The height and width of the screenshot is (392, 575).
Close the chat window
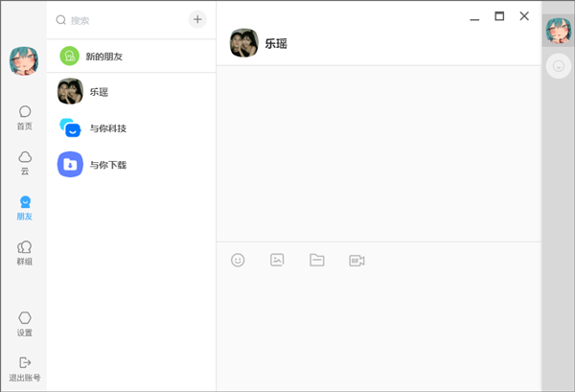[524, 16]
